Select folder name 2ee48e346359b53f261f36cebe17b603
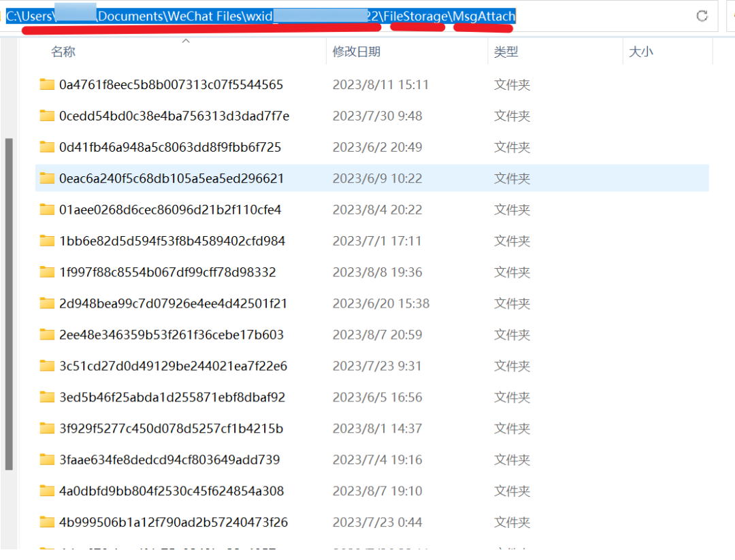This screenshot has height=560, width=735. (171, 335)
